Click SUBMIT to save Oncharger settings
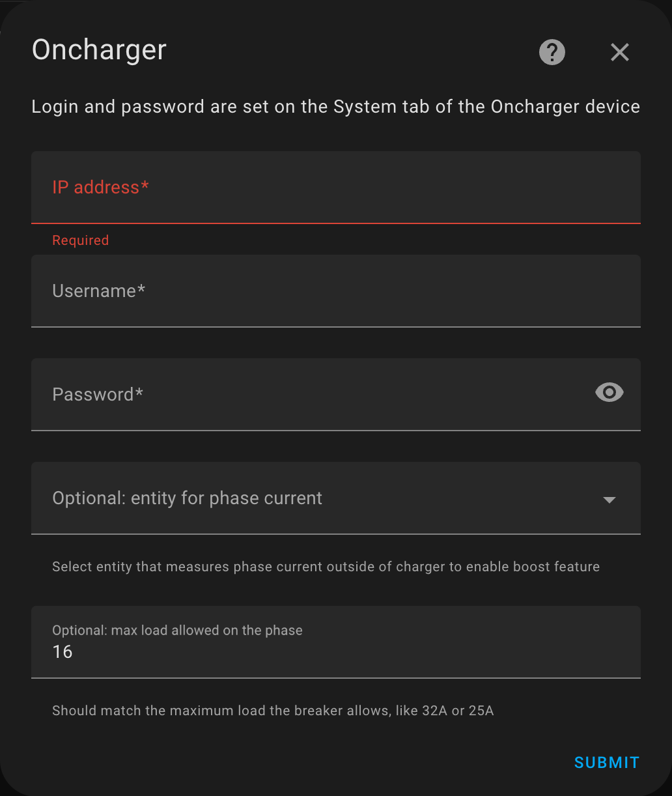Image resolution: width=672 pixels, height=796 pixels. coord(606,762)
